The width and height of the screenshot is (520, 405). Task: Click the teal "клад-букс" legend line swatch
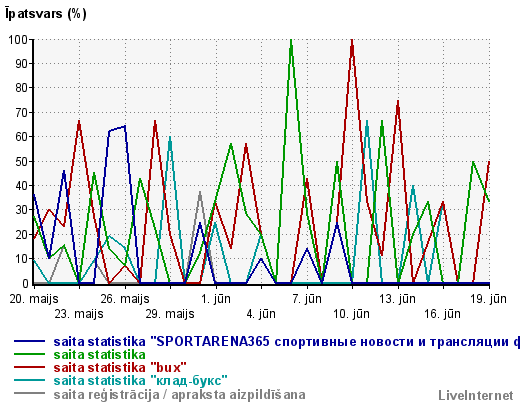tap(29, 381)
